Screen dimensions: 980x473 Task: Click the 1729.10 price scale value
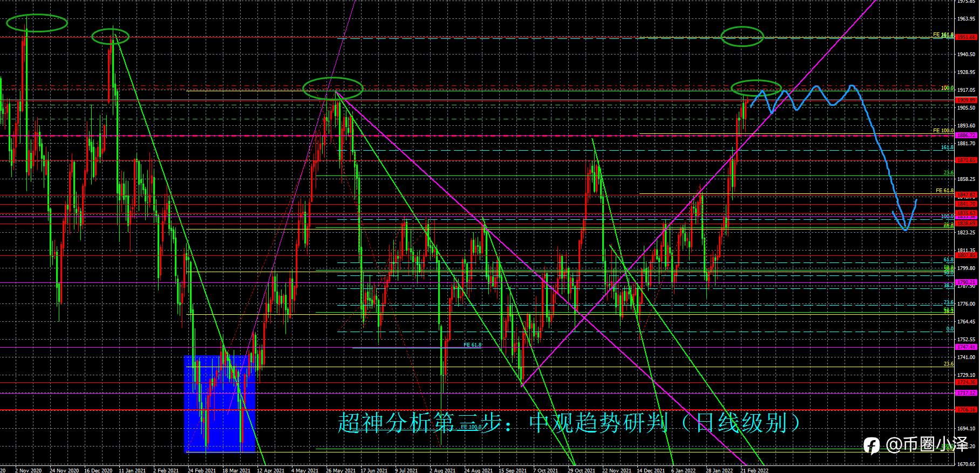point(966,375)
